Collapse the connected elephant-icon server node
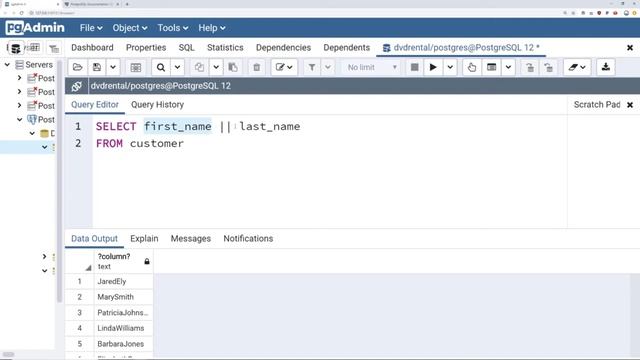The width and height of the screenshot is (640, 360). 19,120
